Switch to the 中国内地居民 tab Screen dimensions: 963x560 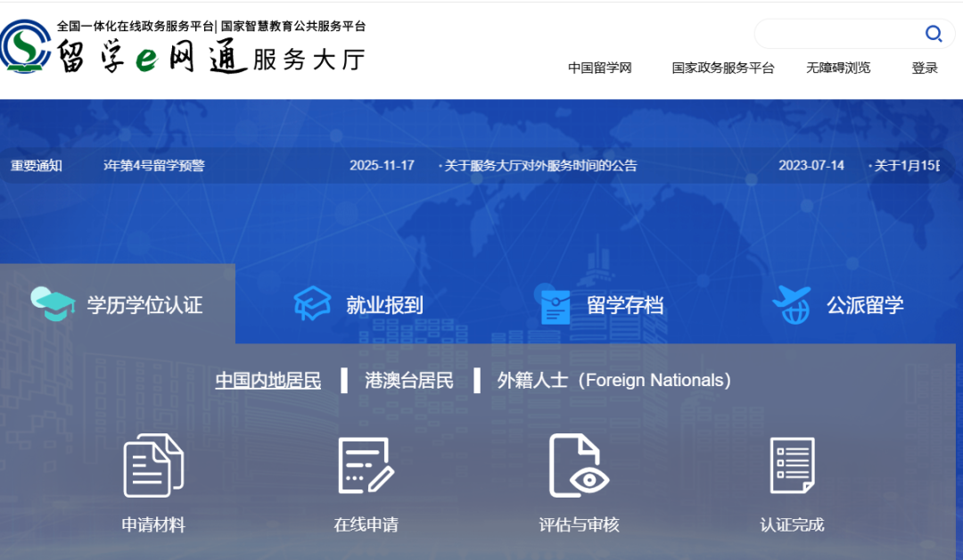(267, 380)
